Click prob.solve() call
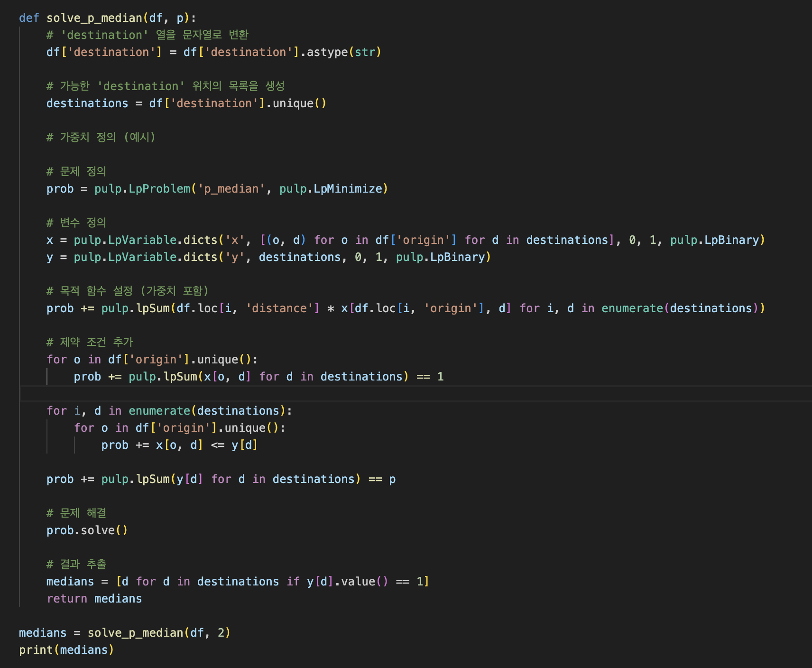 (87, 530)
